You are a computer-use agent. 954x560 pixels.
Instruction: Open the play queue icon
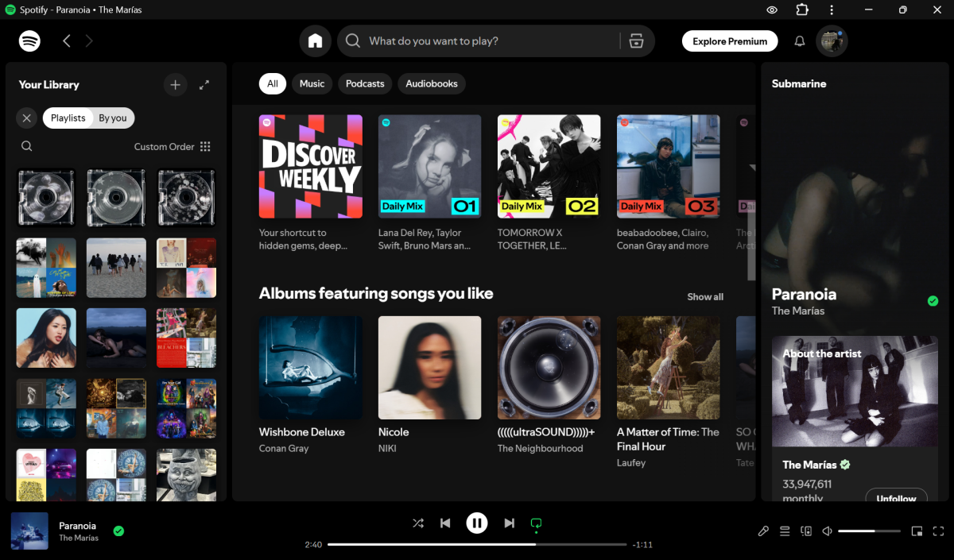(785, 531)
